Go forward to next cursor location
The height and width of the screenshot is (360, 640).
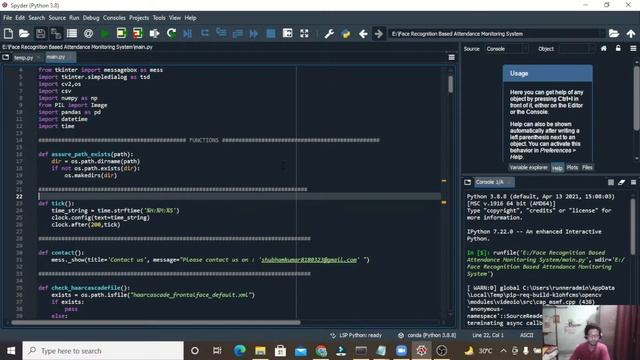[x=379, y=33]
